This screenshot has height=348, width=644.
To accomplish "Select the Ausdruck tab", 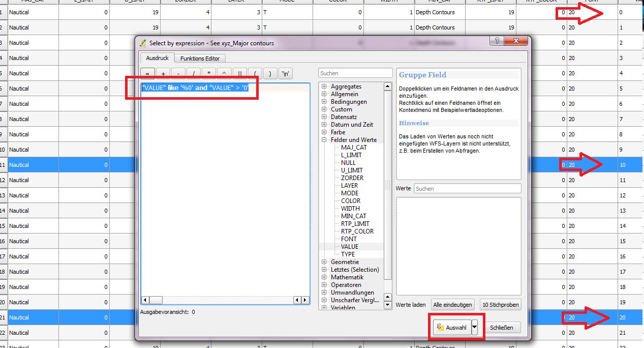I will pos(157,58).
